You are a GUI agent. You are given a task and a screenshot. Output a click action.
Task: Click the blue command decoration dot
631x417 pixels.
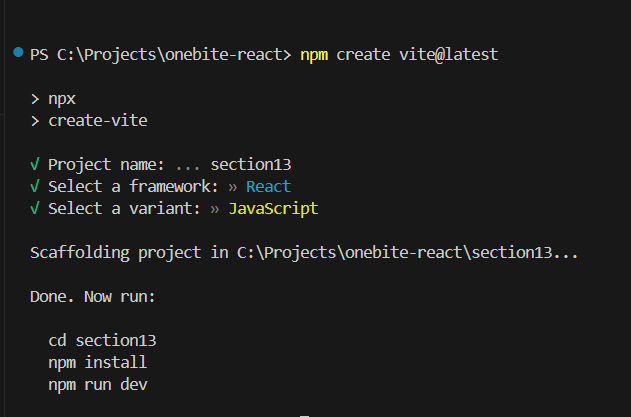pos(18,52)
